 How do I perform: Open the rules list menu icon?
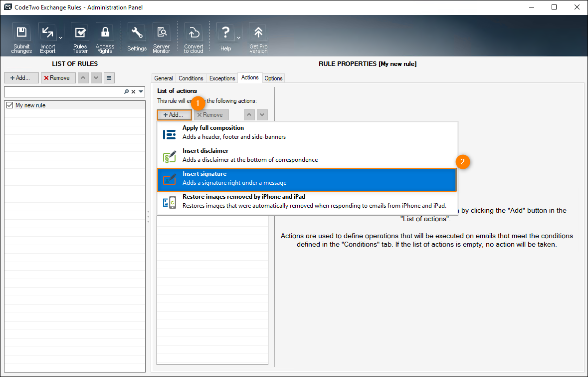point(109,78)
